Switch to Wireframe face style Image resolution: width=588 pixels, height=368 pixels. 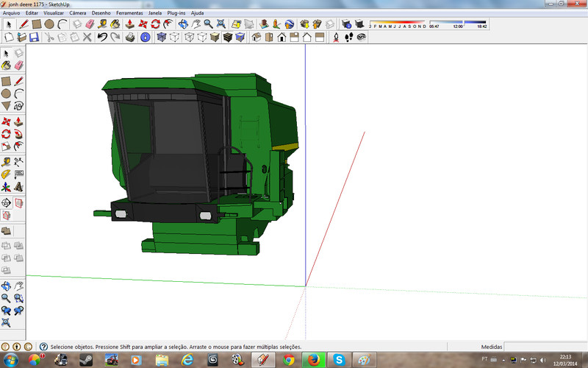click(189, 37)
